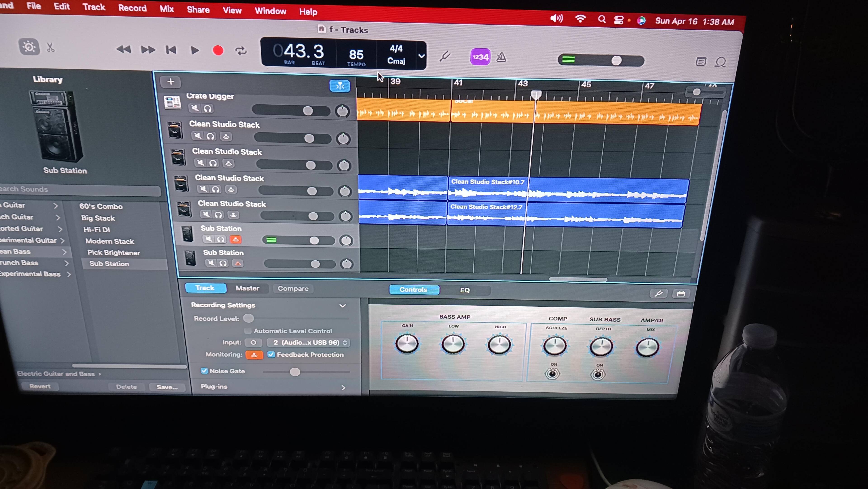Select the Master button
This screenshot has width=868, height=489.
pyautogui.click(x=247, y=288)
